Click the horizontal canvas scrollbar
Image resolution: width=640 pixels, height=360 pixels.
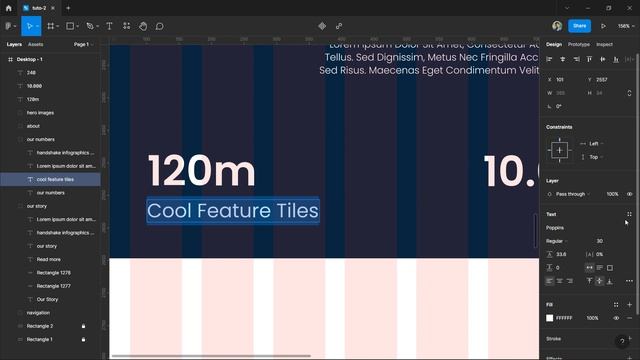(211, 356)
